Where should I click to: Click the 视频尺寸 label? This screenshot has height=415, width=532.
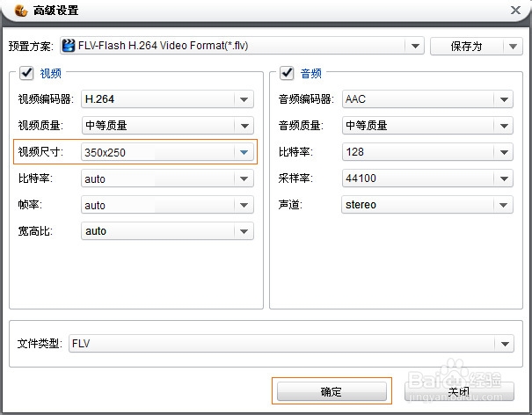pyautogui.click(x=40, y=152)
